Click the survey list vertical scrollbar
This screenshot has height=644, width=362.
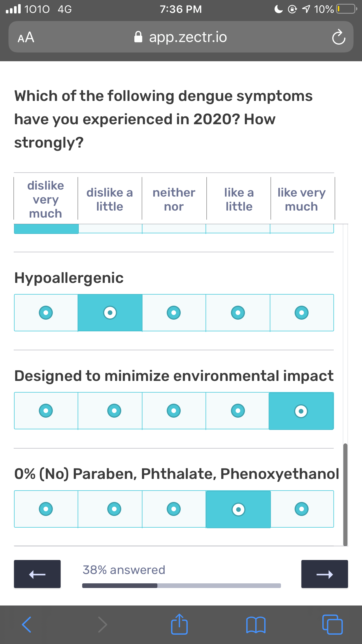345,495
